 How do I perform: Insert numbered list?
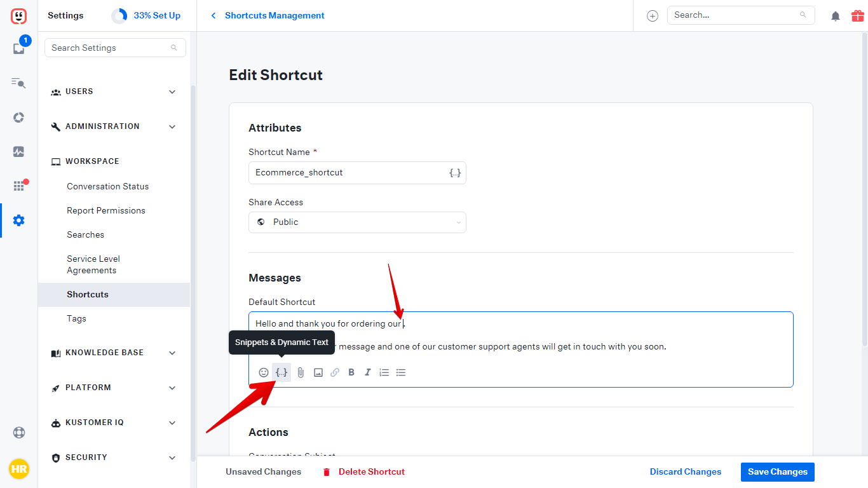[x=384, y=372]
